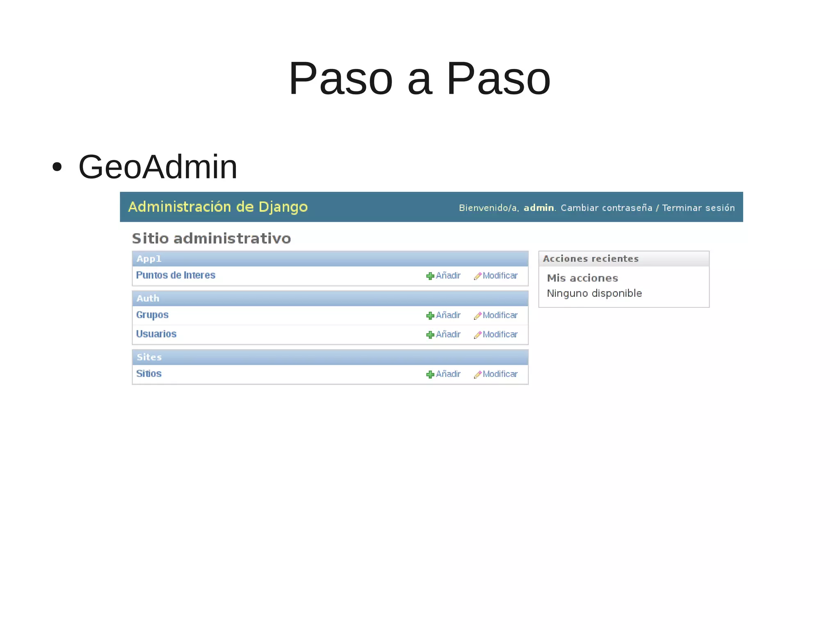The width and height of the screenshot is (840, 630).
Task: Click Modificar text in Grupos row
Action: [x=500, y=315]
